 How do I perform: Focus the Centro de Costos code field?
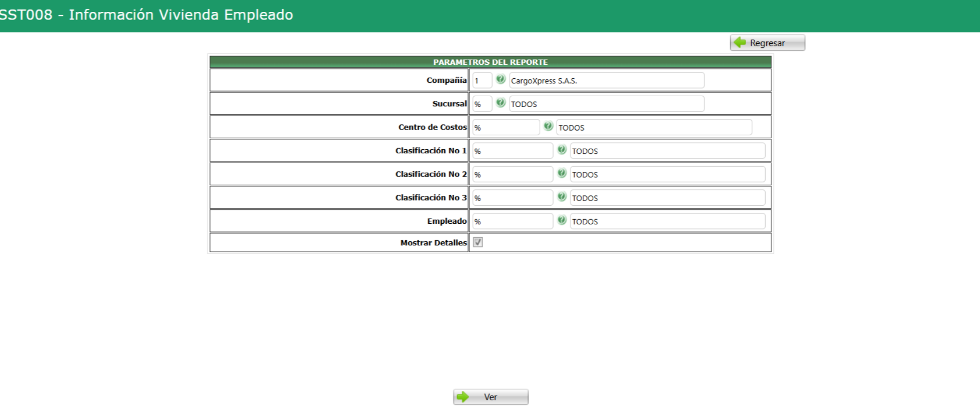506,128
